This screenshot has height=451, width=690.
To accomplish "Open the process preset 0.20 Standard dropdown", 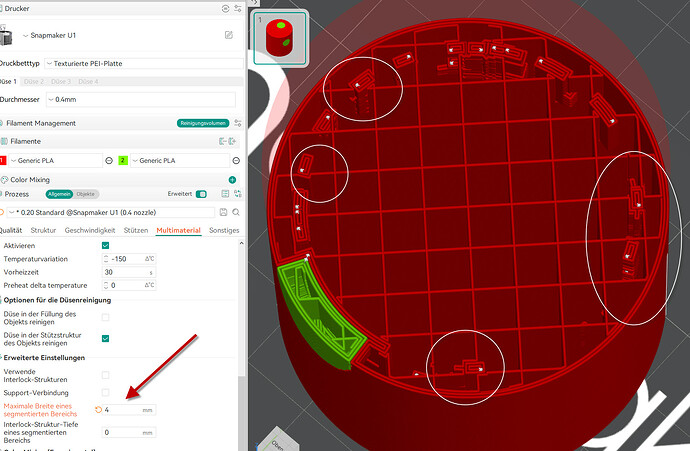I will click(x=111, y=213).
